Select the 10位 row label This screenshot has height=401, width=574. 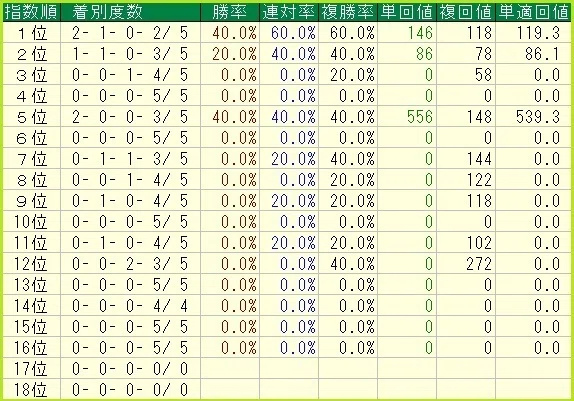point(31,222)
